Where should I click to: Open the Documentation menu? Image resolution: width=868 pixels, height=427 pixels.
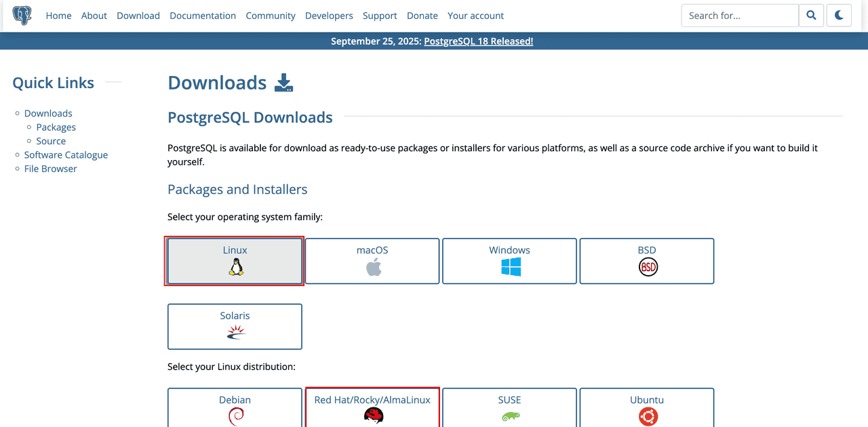pyautogui.click(x=203, y=15)
